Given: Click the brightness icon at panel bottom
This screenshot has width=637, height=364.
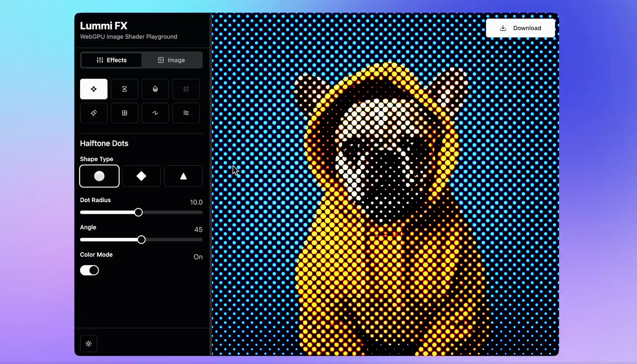Looking at the screenshot, I should point(89,343).
